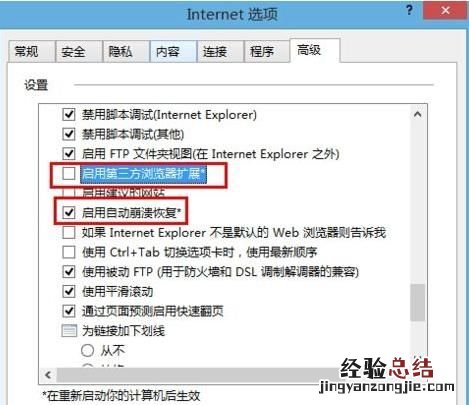469x405 pixels.
Task: Uncheck 启用自动崩溃恢复 checkbox
Action: (69, 212)
